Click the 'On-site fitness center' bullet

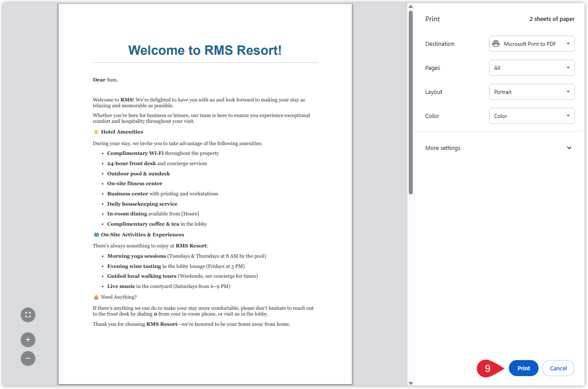pos(135,183)
